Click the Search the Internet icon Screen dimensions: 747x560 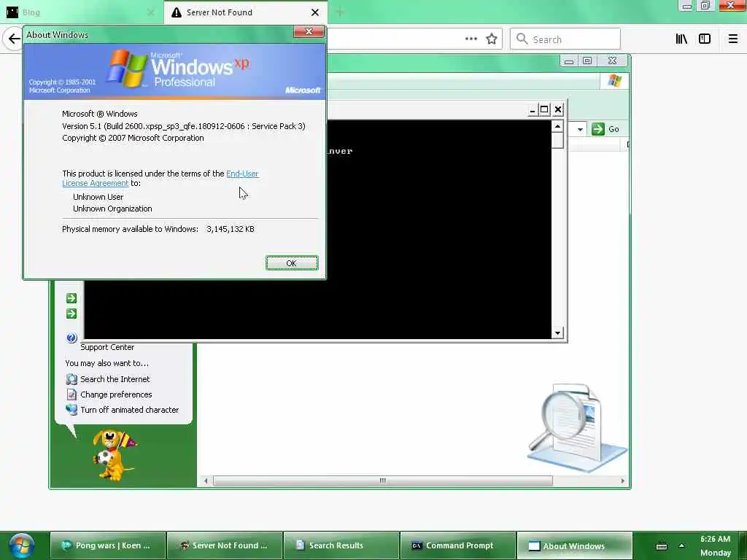click(x=71, y=379)
